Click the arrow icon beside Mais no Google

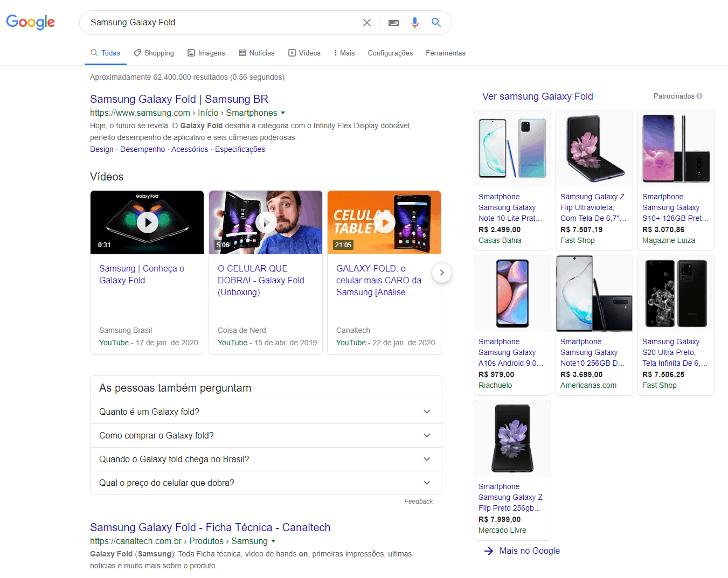[489, 551]
